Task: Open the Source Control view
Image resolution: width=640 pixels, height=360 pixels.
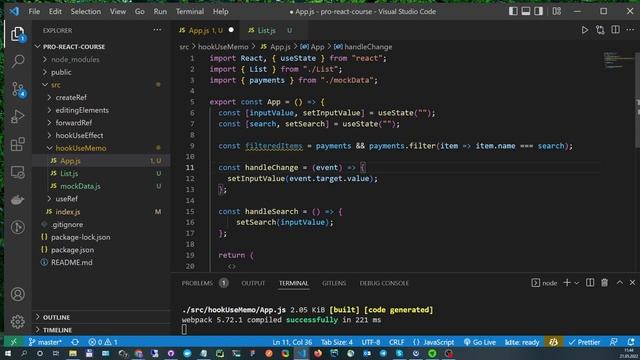Action: pos(18,89)
